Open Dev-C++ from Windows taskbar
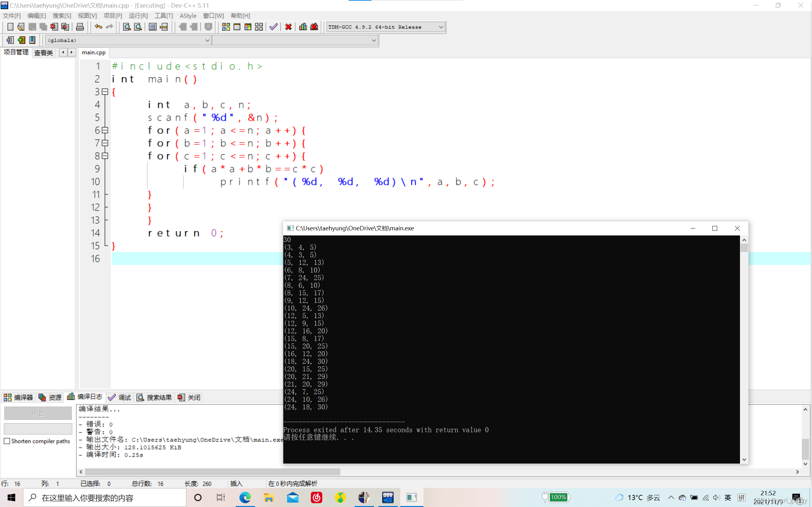The width and height of the screenshot is (812, 507). point(388,497)
